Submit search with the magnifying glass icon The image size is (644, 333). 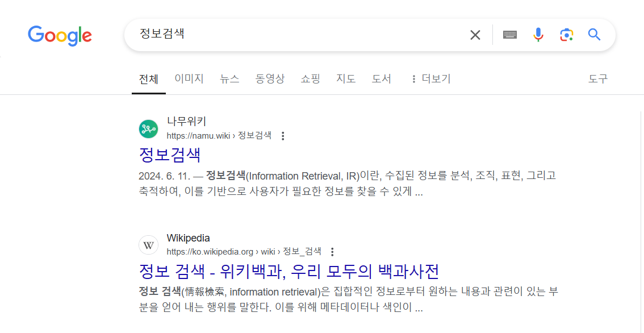[x=594, y=35]
